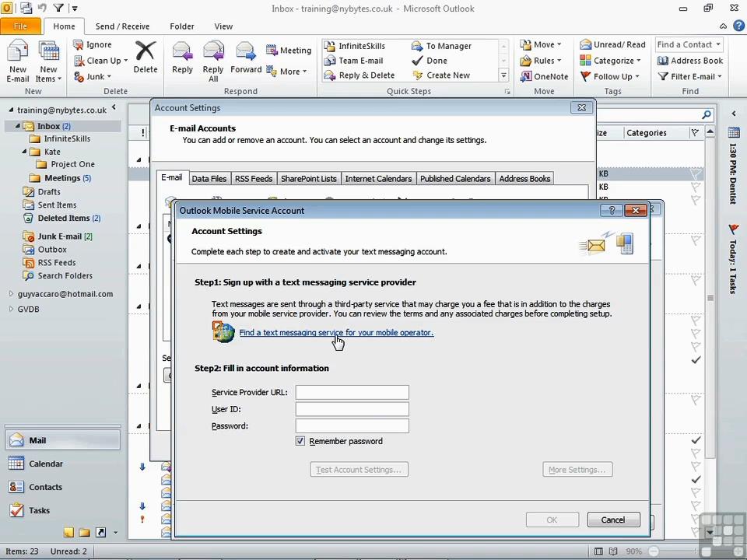Click in the Password field
This screenshot has height=560, width=747.
tap(352, 425)
